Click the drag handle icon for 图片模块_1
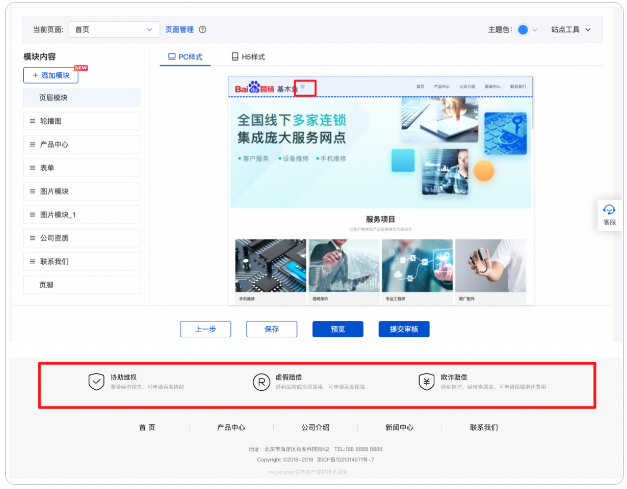 (32, 215)
